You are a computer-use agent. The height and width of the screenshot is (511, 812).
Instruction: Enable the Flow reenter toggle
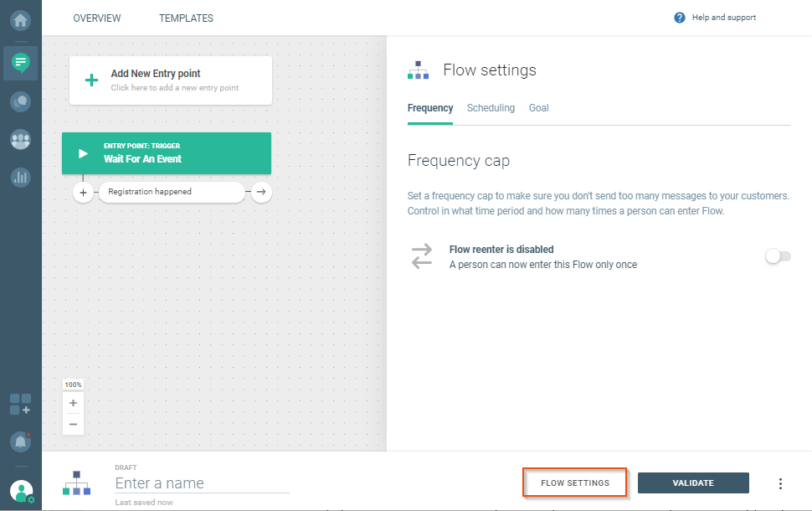pos(778,256)
